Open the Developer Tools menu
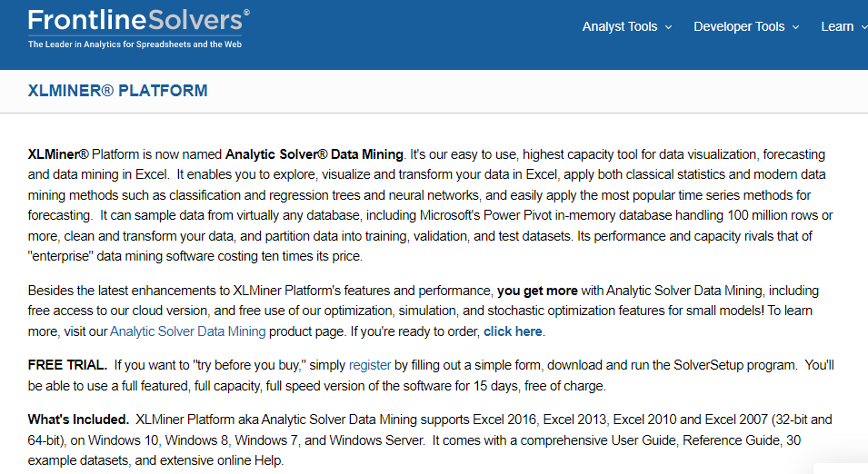The width and height of the screenshot is (868, 474). click(x=738, y=26)
